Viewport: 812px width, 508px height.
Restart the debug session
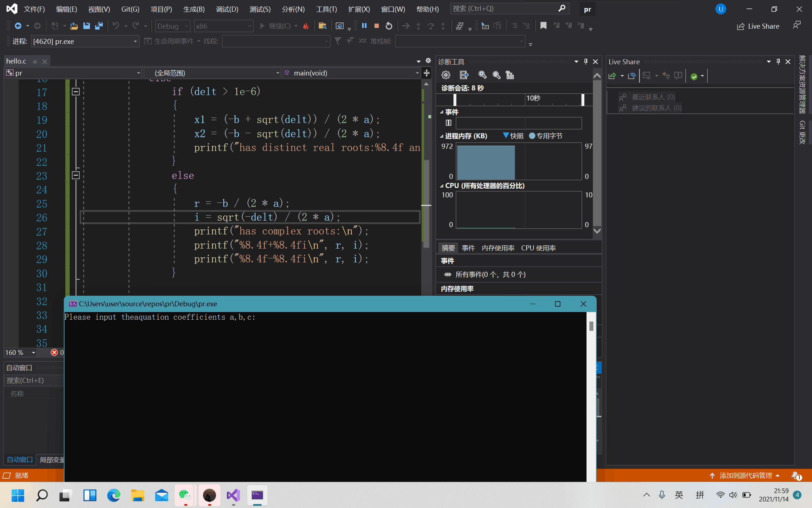(x=389, y=26)
